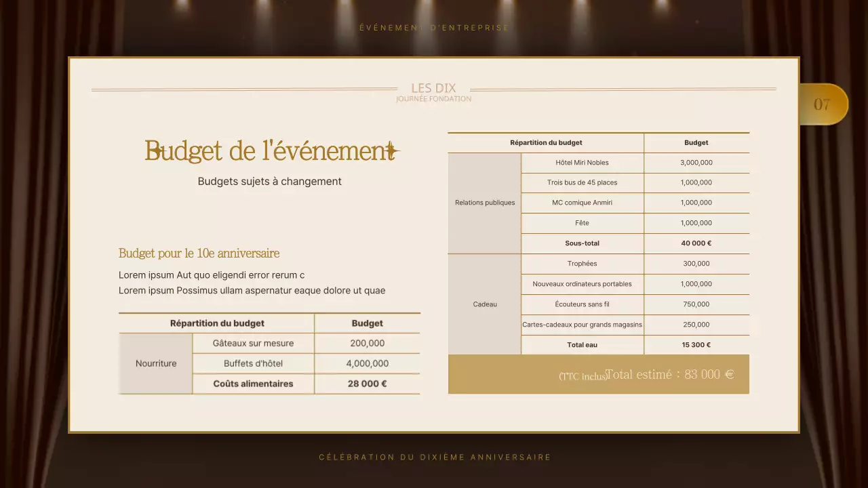Select the Cartes-cadeaux pour grands magasins cell
Viewport: 868px width, 488px height.
[582, 325]
